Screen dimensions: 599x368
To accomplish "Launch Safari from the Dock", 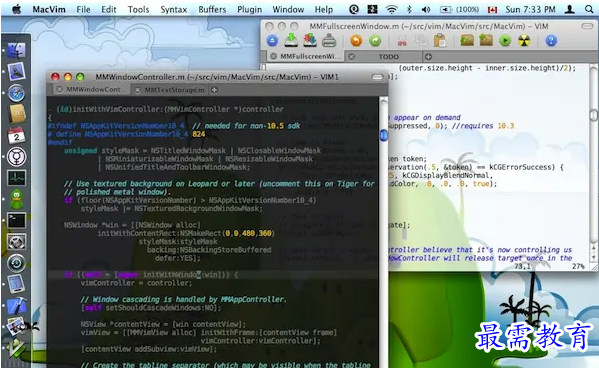I will (x=16, y=93).
